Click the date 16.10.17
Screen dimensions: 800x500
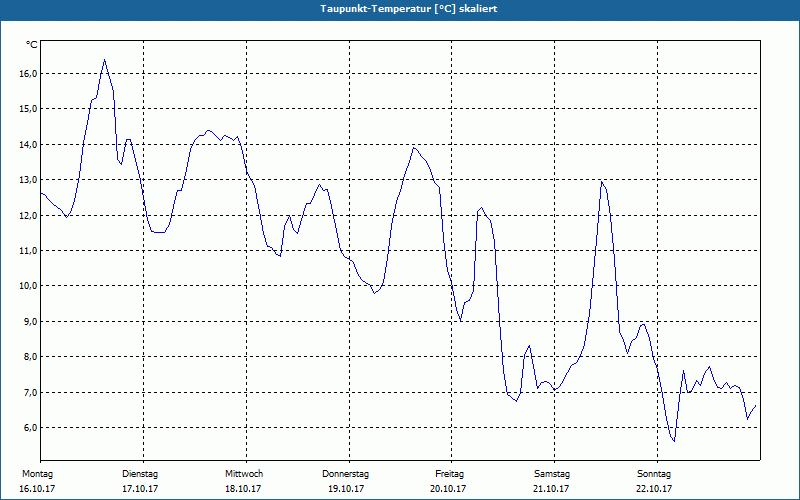point(37,489)
